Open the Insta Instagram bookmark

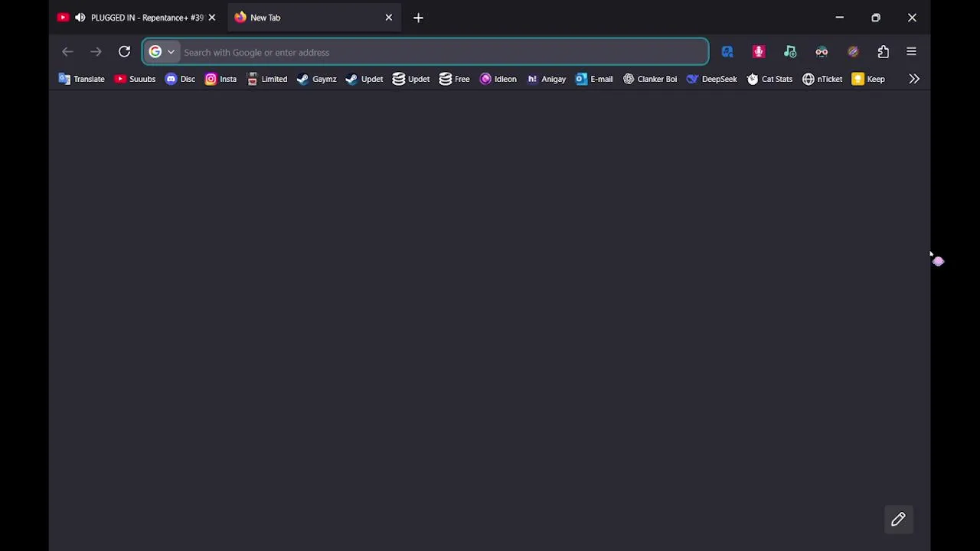tap(220, 79)
